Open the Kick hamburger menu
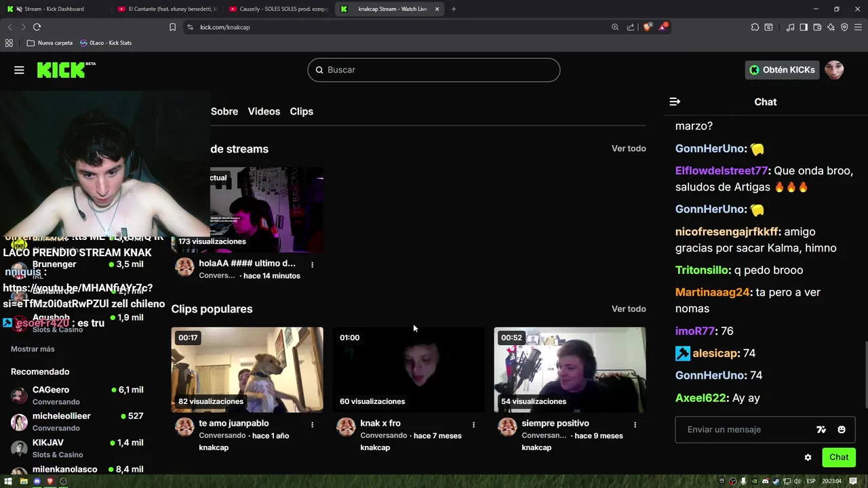Image resolution: width=868 pixels, height=488 pixels. coord(19,70)
